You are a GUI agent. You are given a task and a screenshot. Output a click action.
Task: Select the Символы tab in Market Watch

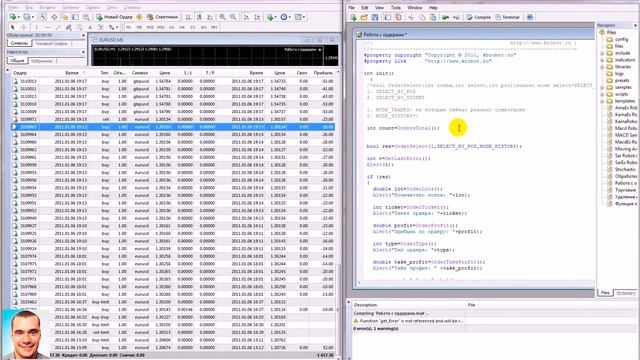(x=19, y=43)
